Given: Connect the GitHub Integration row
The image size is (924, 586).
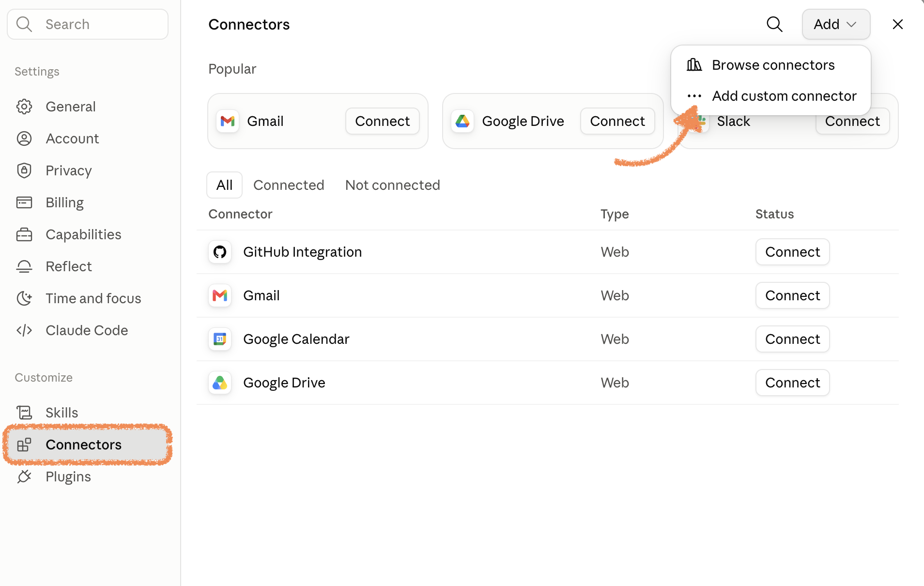Looking at the screenshot, I should 793,252.
